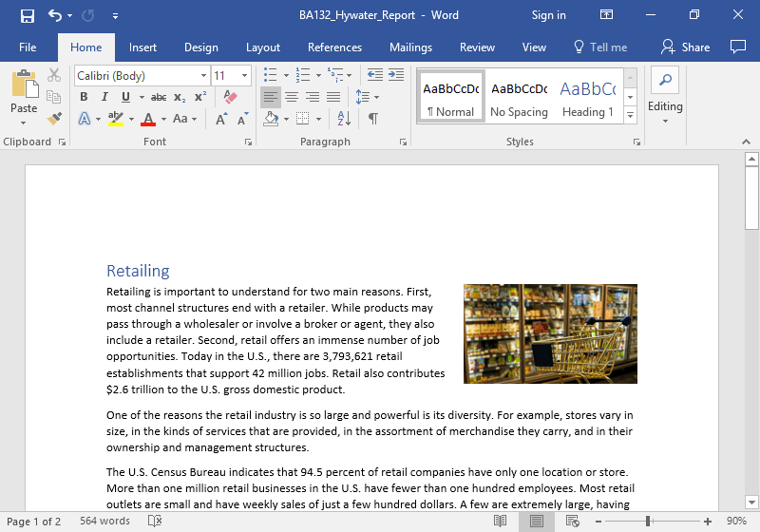760x532 pixels.
Task: Open the References tab
Action: [x=334, y=47]
